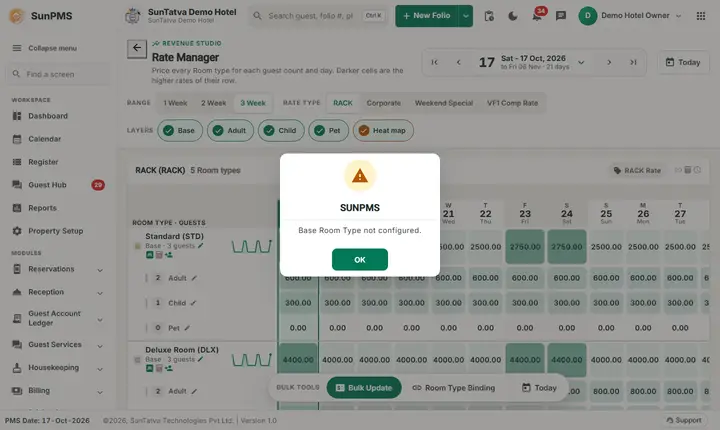Dismiss the dialog with the OK button
This screenshot has height=430, width=720.
pyautogui.click(x=360, y=260)
